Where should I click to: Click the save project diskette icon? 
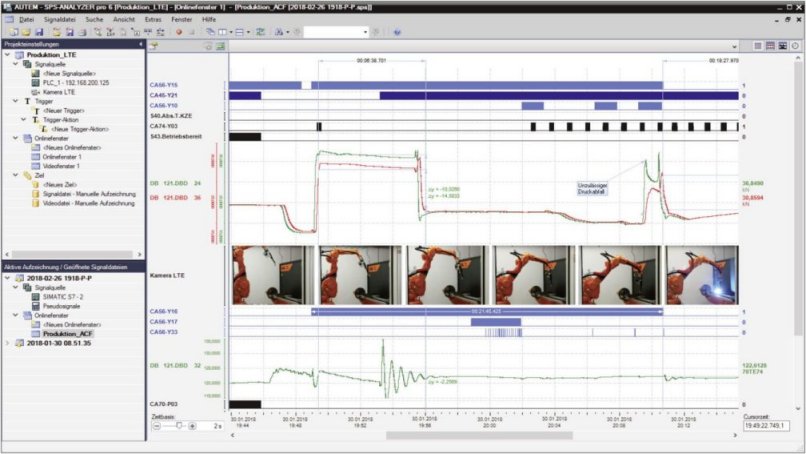(39, 32)
